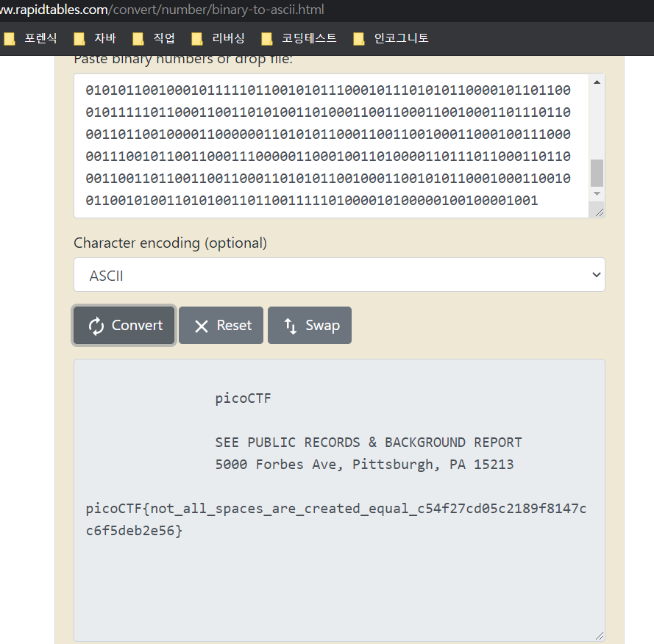Open the 인코그니토 bookmark folder

pyautogui.click(x=391, y=38)
